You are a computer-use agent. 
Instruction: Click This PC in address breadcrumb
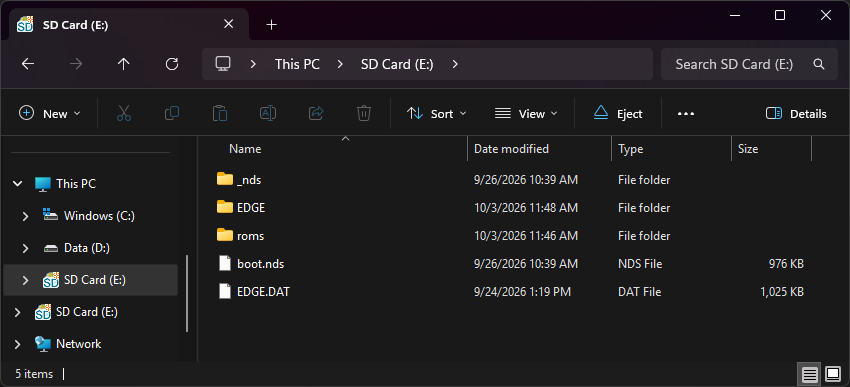[x=297, y=64]
